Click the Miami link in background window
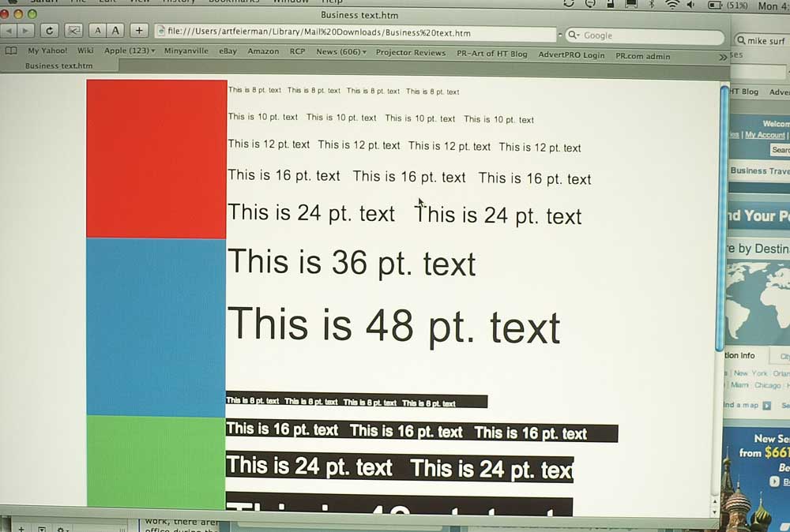Screen dimensions: 790x532 click(739, 385)
